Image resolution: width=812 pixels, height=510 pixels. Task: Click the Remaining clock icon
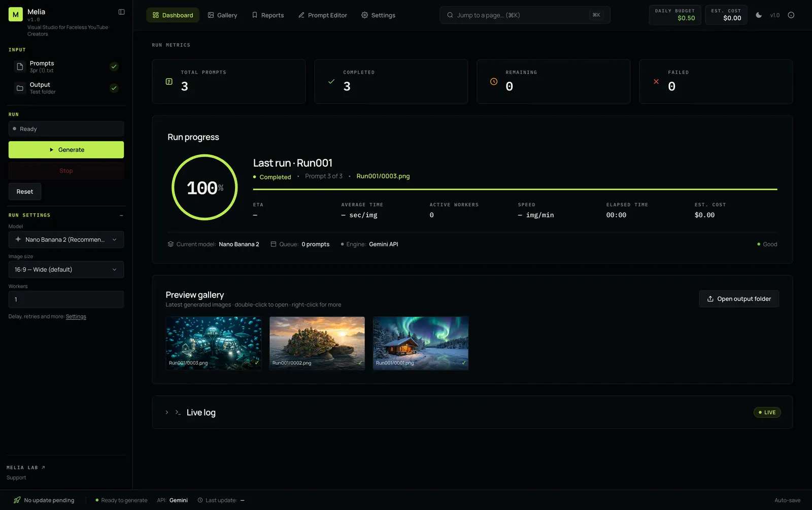(x=494, y=82)
